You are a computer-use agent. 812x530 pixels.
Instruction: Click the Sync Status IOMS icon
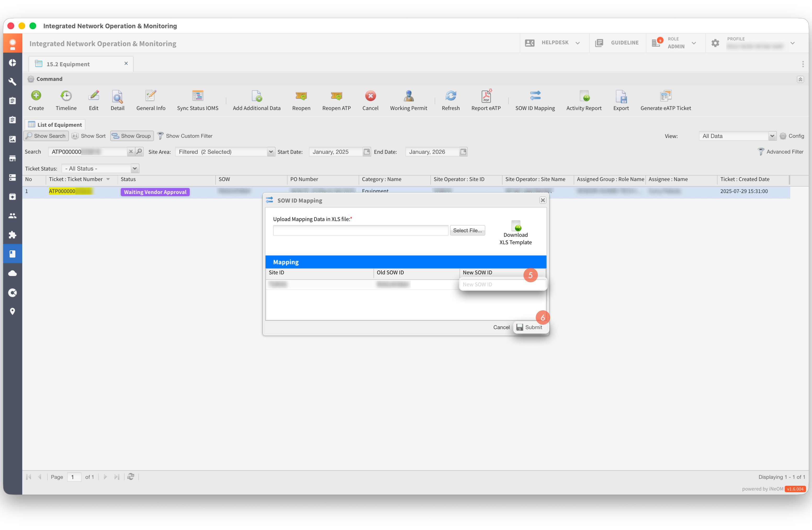point(198,96)
